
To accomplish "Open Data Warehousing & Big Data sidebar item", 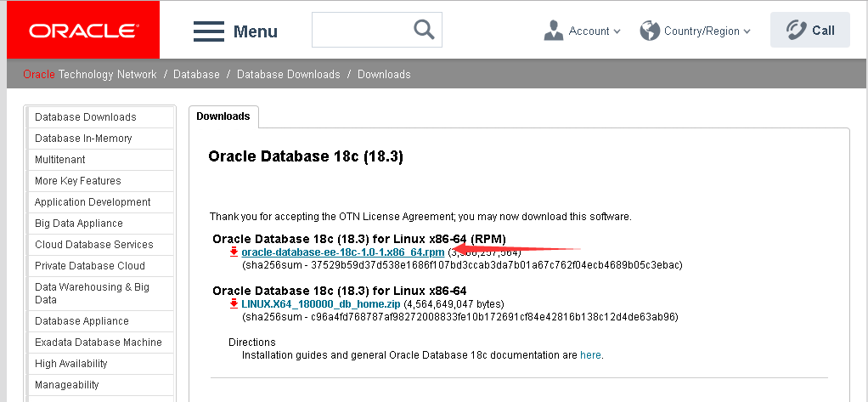I will coord(101,293).
